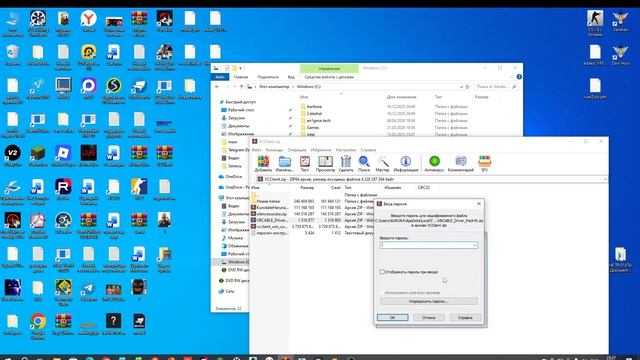The height and width of the screenshot is (360, 640).
Task: Confirm password dialog with OK button
Action: (392, 318)
